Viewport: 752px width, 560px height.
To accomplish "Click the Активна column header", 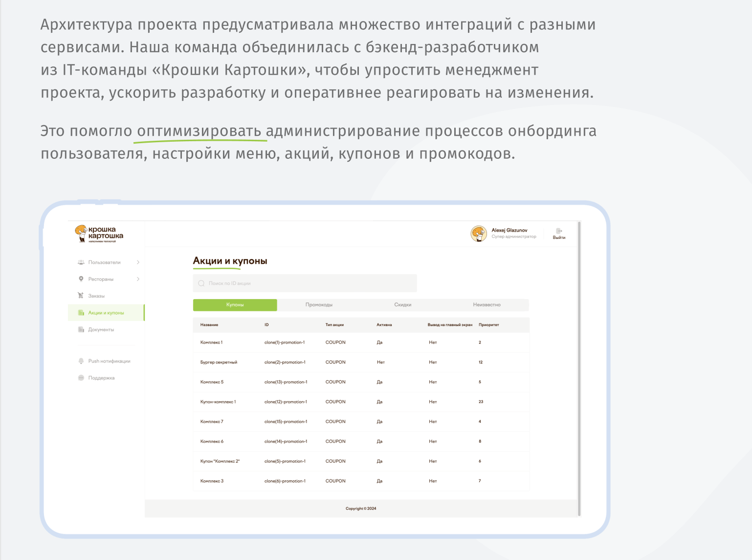I will click(384, 325).
